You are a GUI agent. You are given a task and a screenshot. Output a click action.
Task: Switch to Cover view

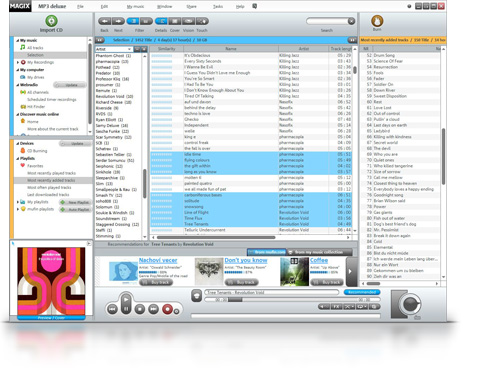[x=175, y=21]
